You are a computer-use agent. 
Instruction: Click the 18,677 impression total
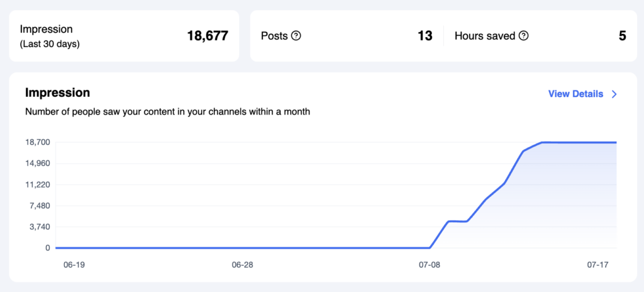pos(208,36)
